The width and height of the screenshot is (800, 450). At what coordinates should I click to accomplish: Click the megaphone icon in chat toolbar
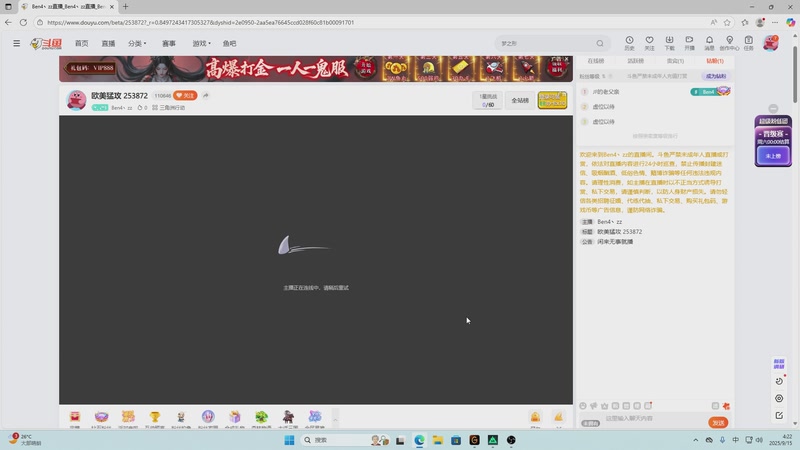point(593,406)
